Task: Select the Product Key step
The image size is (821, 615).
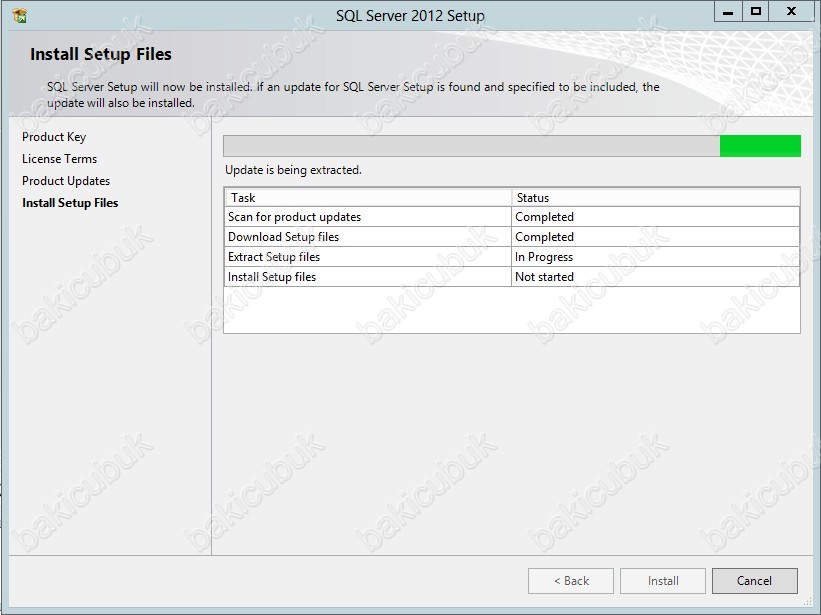Action: [x=54, y=137]
